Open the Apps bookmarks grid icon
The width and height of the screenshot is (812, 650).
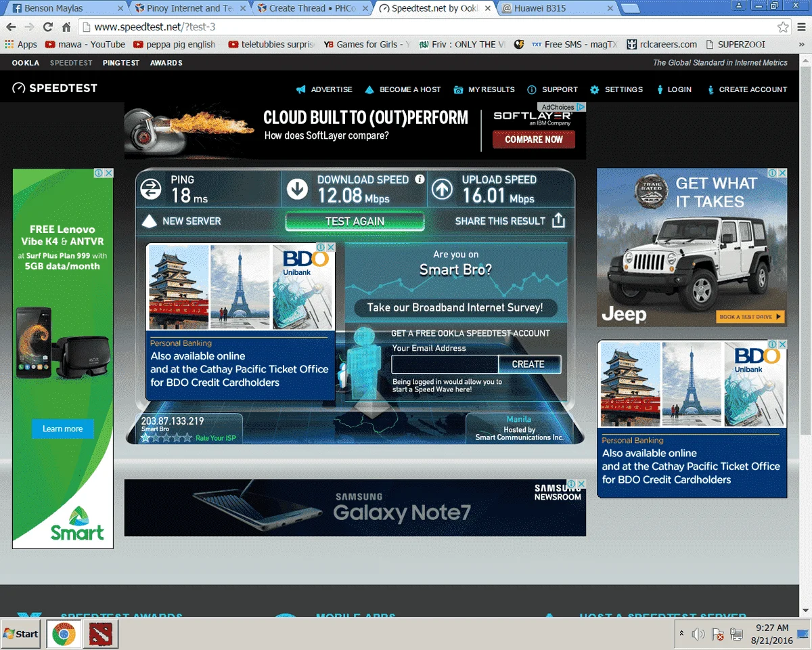(x=9, y=45)
